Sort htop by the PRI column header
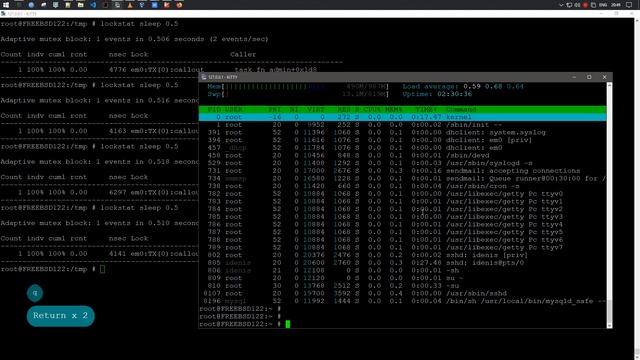The height and width of the screenshot is (360, 640). pyautogui.click(x=275, y=109)
